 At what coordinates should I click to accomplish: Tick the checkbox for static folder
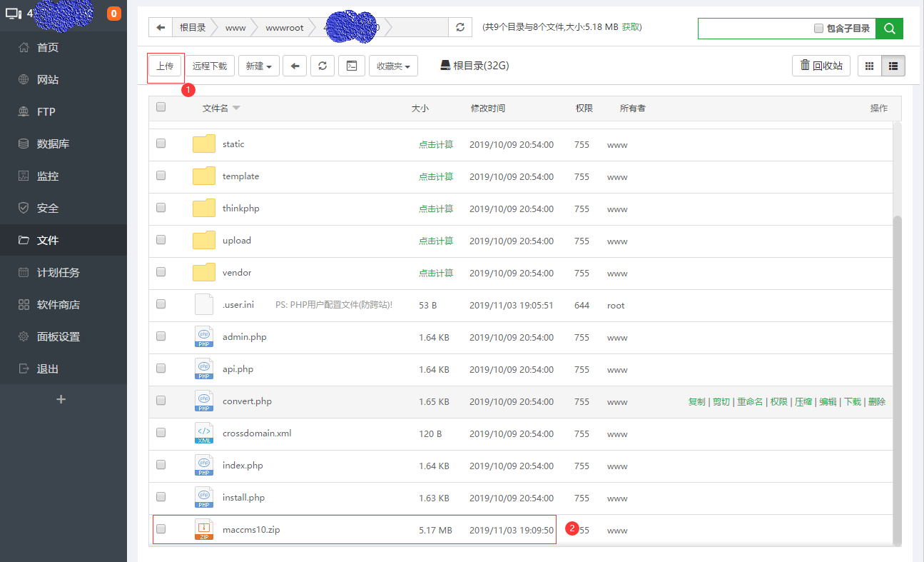click(161, 144)
